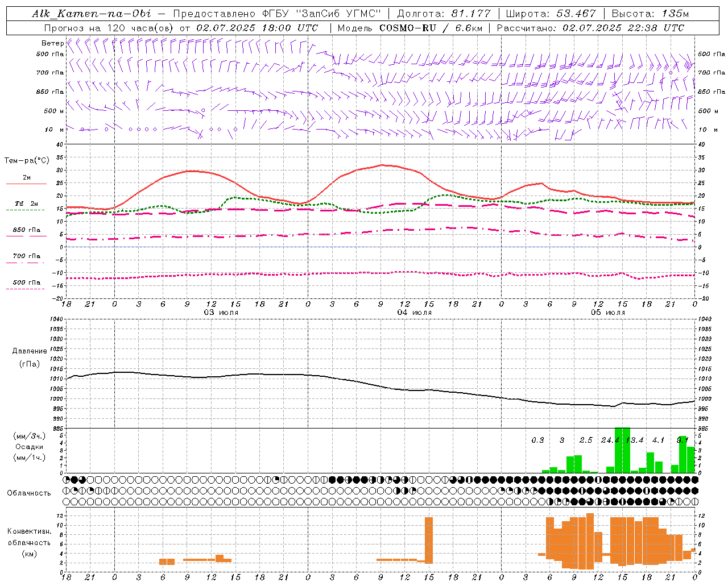Click the Конвективн. convective cloud label
Image resolution: width=728 pixels, height=582 pixels.
click(30, 531)
